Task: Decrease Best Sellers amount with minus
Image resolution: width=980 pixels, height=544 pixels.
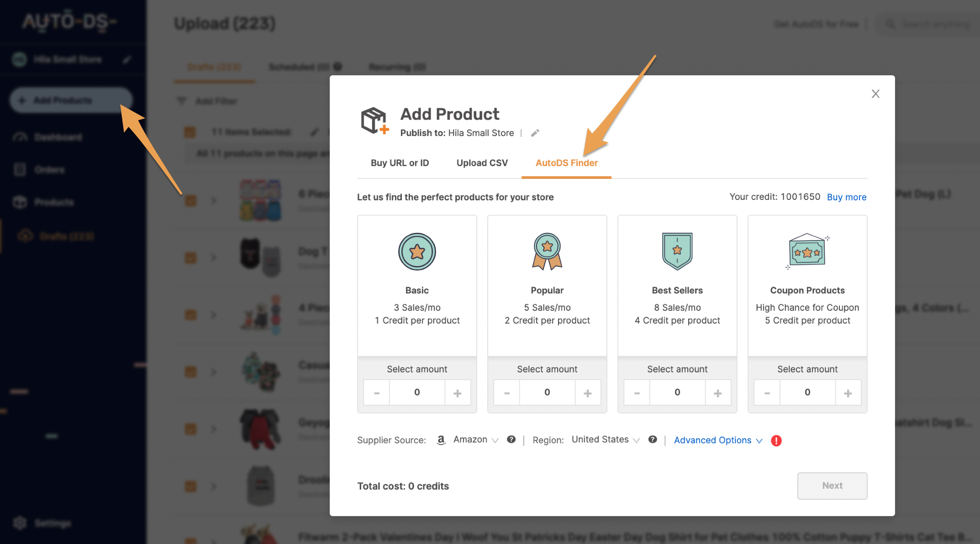Action: coord(637,392)
